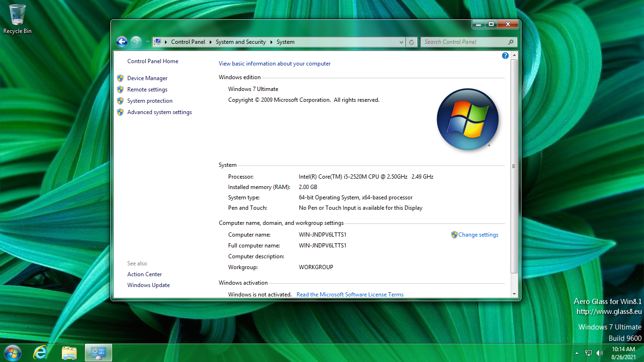This screenshot has height=362, width=644.
Task: Click the Change settings link
Action: coord(478,235)
